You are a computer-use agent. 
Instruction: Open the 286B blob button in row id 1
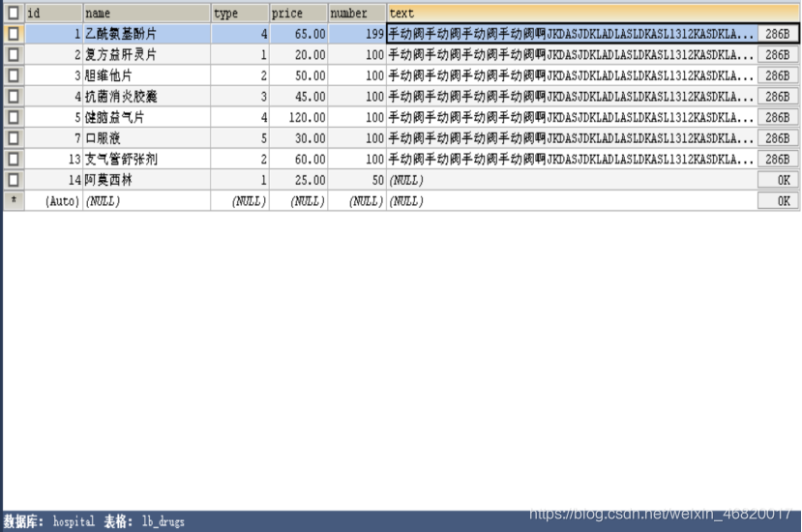pyautogui.click(x=778, y=34)
